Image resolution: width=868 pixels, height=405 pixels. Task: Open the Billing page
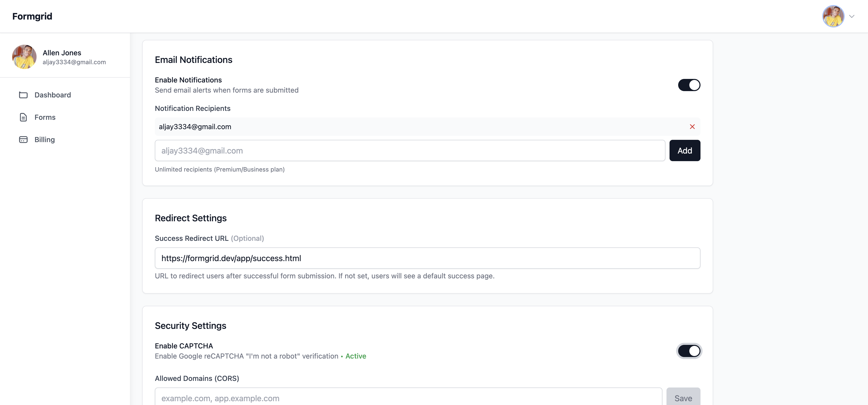[44, 140]
